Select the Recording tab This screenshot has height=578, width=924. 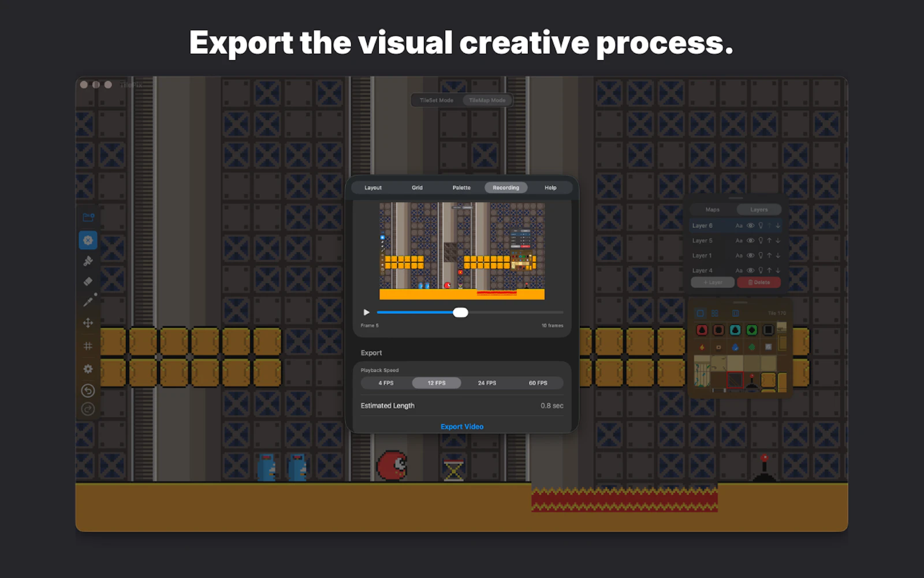tap(506, 188)
